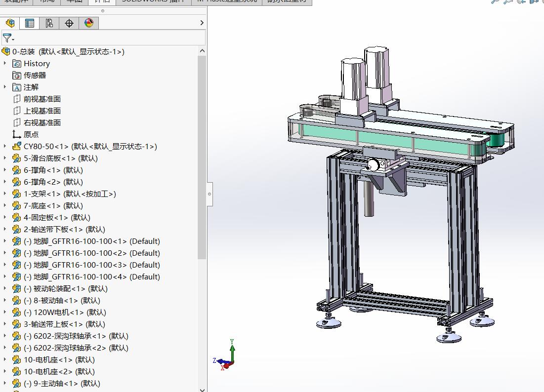Image resolution: width=544 pixels, height=392 pixels.
Task: Open the ConfigurationManager tab
Action: point(49,23)
